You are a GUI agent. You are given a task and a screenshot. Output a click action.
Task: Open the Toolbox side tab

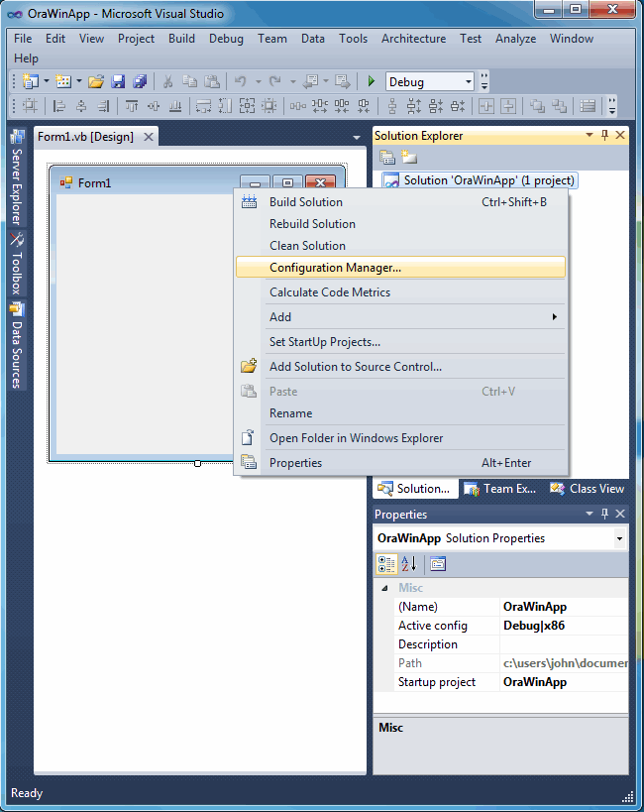pos(17,264)
